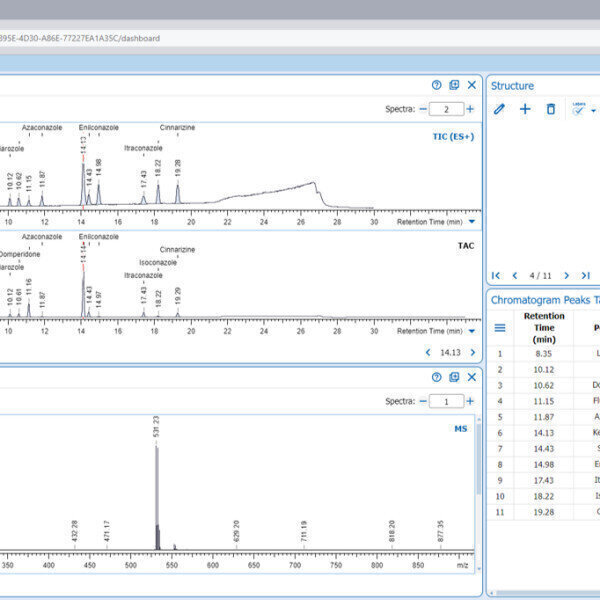600x600 pixels.
Task: Select peak table row with retention time 14.43
Action: (544, 449)
